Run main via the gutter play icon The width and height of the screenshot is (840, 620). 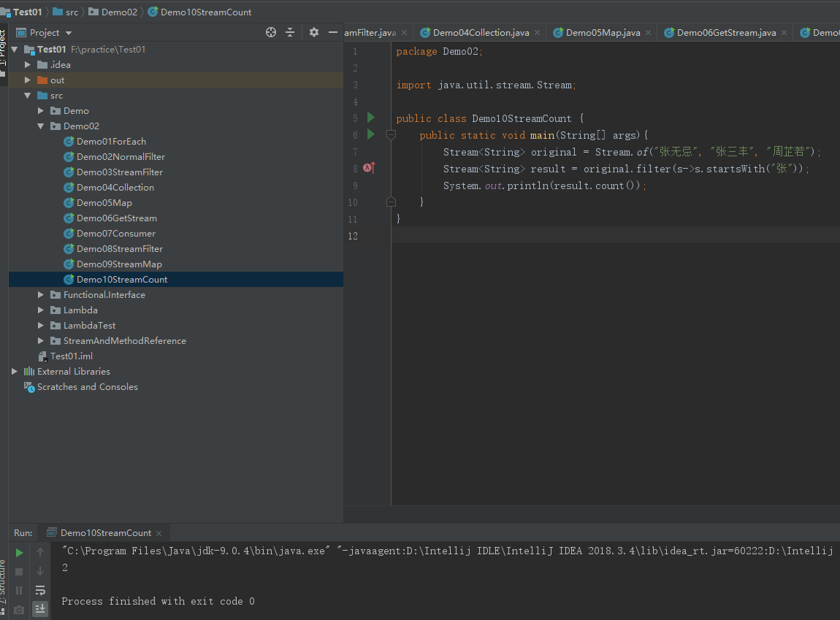tap(370, 135)
